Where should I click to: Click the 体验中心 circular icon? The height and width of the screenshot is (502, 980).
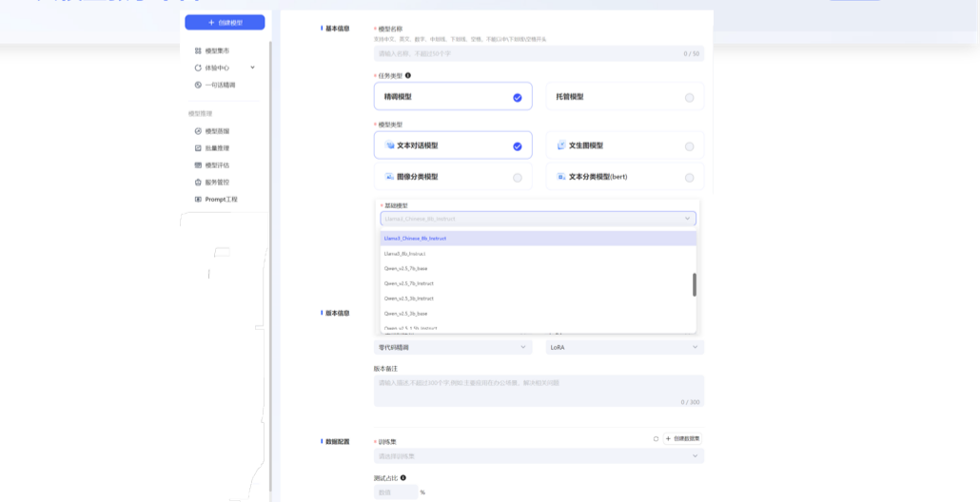pos(198,68)
